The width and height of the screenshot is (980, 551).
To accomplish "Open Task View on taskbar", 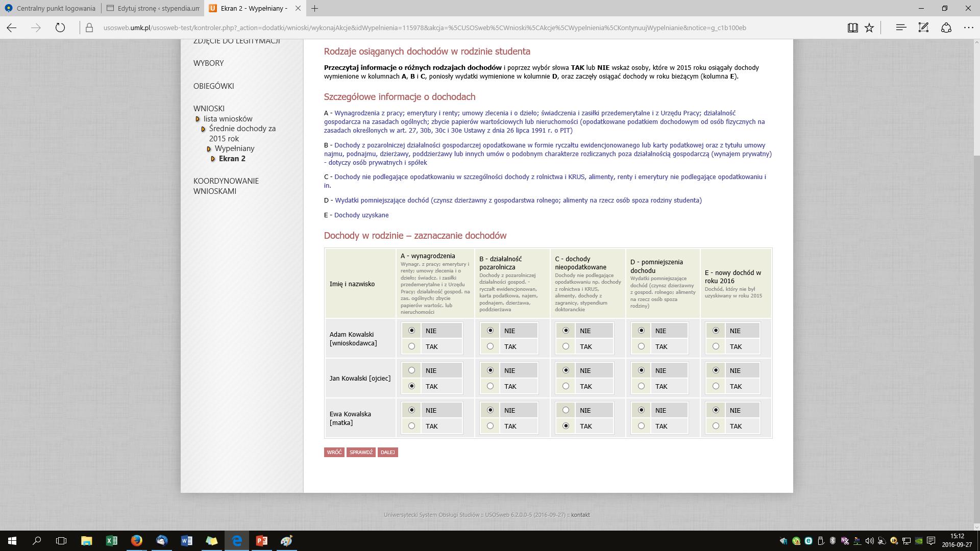I will (x=61, y=541).
